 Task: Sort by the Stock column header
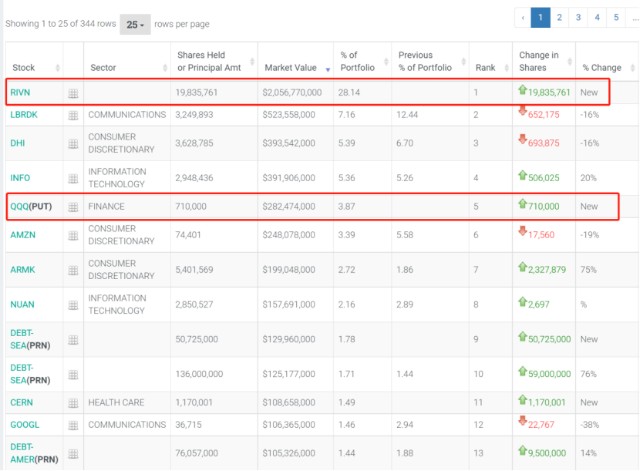click(34, 61)
